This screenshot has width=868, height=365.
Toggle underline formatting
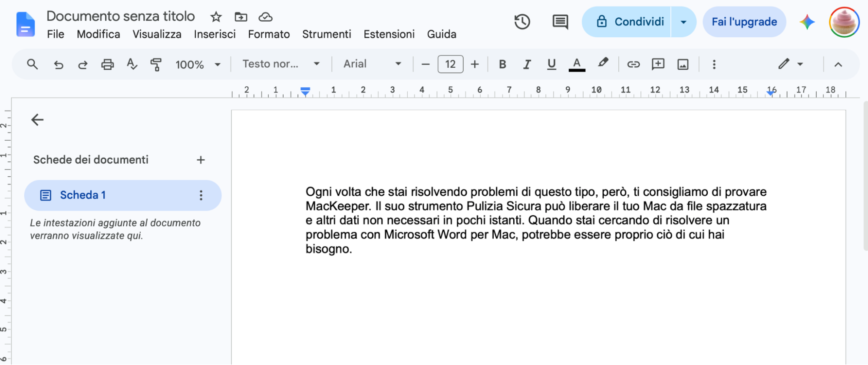[x=551, y=64]
